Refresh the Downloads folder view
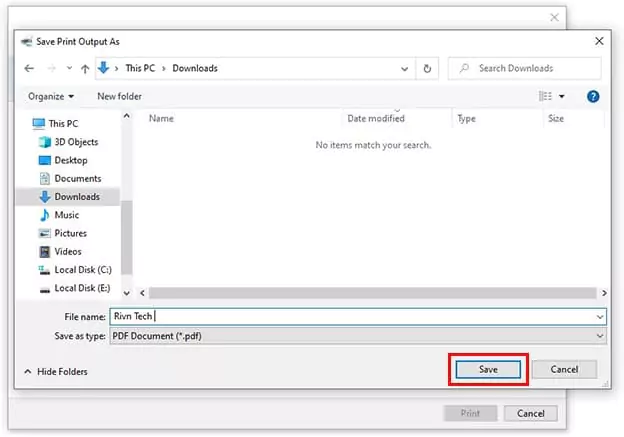 pyautogui.click(x=428, y=69)
